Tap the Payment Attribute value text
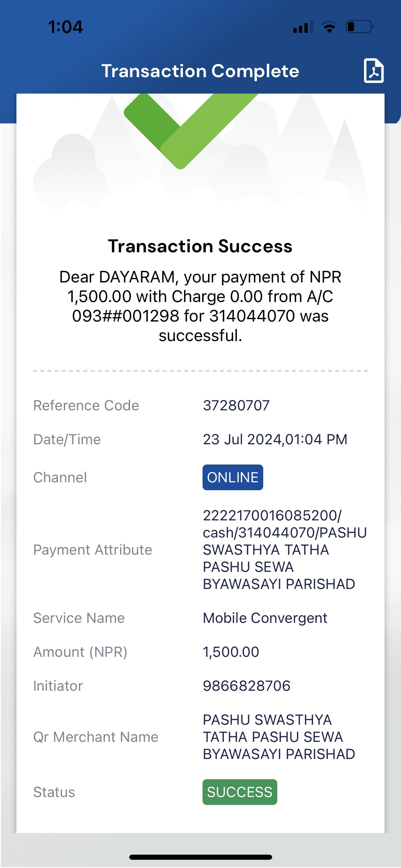The image size is (401, 868). point(284,550)
